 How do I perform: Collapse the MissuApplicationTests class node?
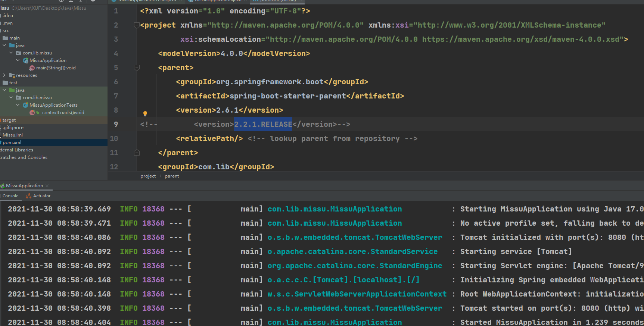point(18,105)
